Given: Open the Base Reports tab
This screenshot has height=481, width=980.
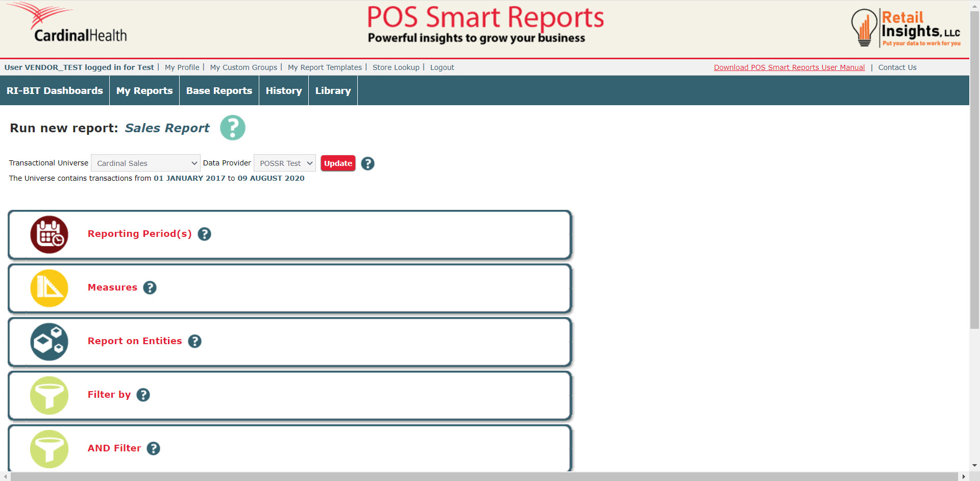Looking at the screenshot, I should click(x=219, y=91).
